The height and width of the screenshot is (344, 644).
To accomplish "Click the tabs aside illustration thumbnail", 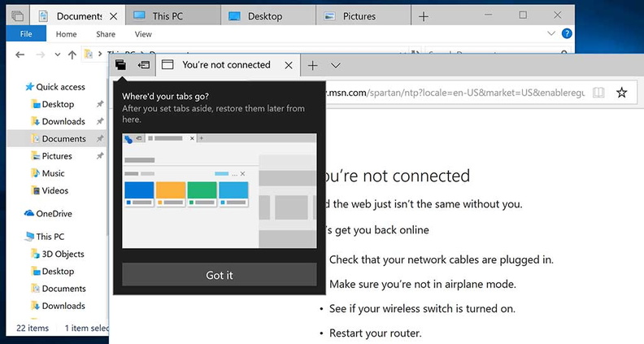I will click(220, 190).
